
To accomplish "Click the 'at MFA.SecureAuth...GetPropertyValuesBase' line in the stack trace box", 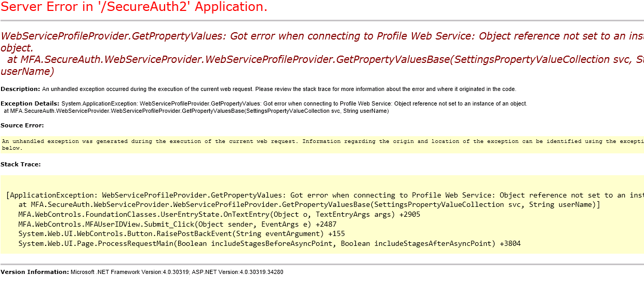I will pyautogui.click(x=309, y=205).
